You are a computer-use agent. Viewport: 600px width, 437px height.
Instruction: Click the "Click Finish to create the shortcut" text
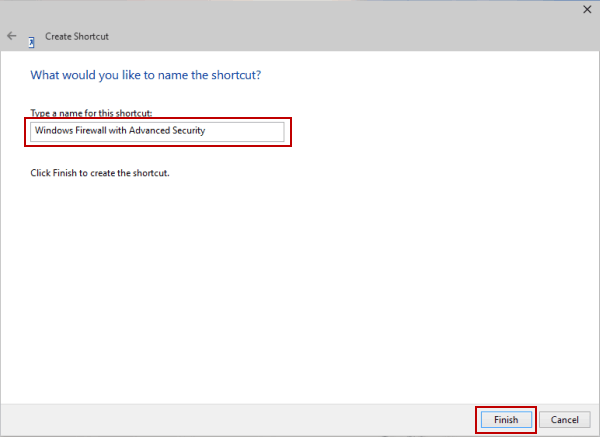pyautogui.click(x=99, y=173)
